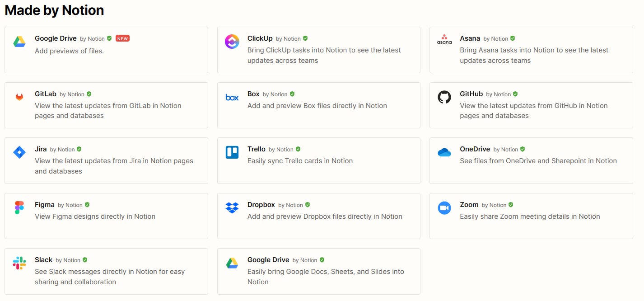The image size is (644, 301).
Task: Open the ClickUp integration title
Action: 260,38
